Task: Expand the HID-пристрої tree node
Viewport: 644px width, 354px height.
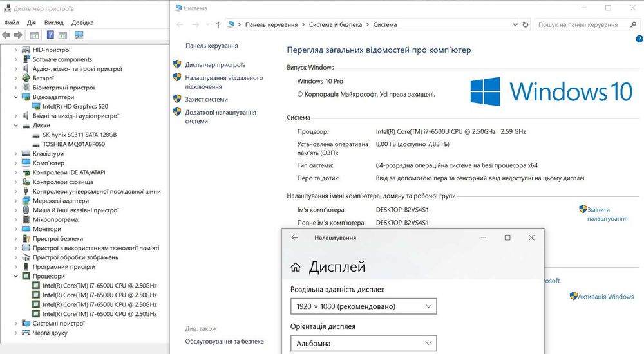Action: tap(16, 50)
